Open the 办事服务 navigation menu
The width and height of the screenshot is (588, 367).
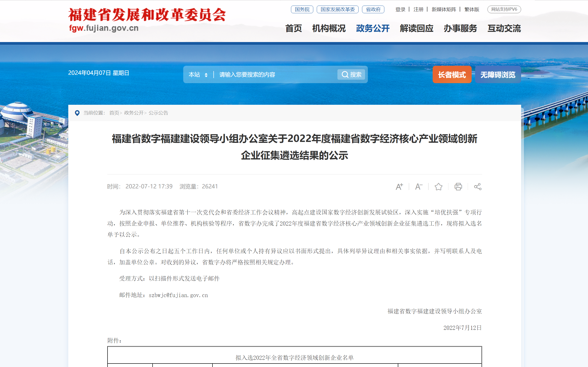coord(460,28)
